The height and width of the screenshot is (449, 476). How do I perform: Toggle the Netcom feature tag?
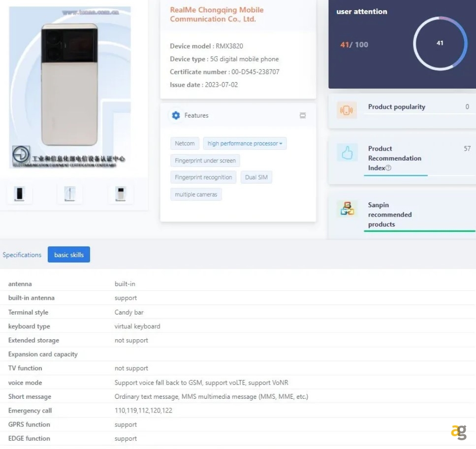pos(185,143)
